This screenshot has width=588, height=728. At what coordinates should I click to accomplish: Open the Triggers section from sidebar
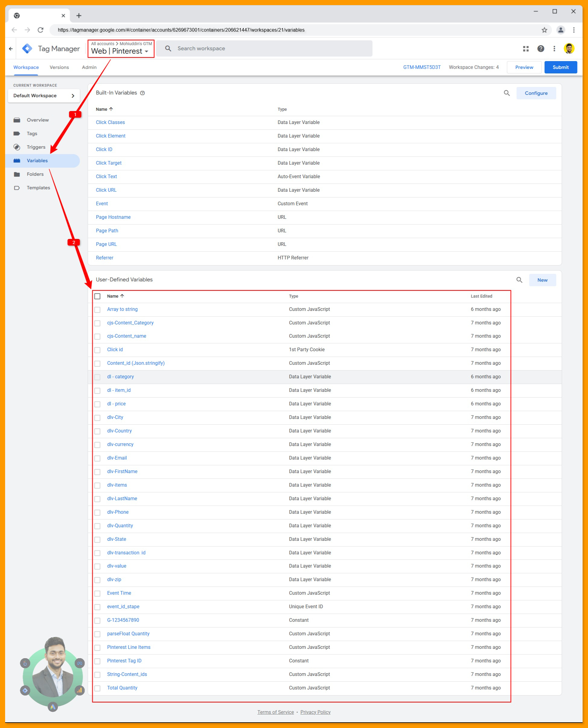[36, 147]
